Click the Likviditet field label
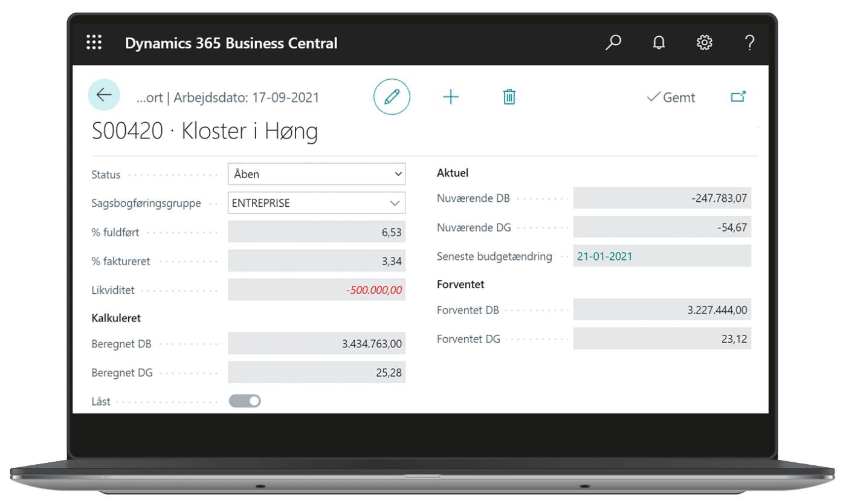Image resolution: width=846 pixels, height=504 pixels. tap(113, 291)
